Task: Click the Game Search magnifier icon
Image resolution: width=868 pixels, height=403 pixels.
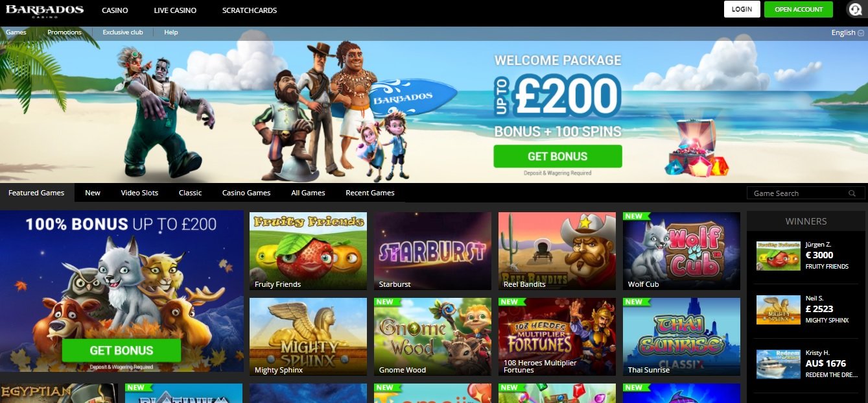Action: pos(852,193)
